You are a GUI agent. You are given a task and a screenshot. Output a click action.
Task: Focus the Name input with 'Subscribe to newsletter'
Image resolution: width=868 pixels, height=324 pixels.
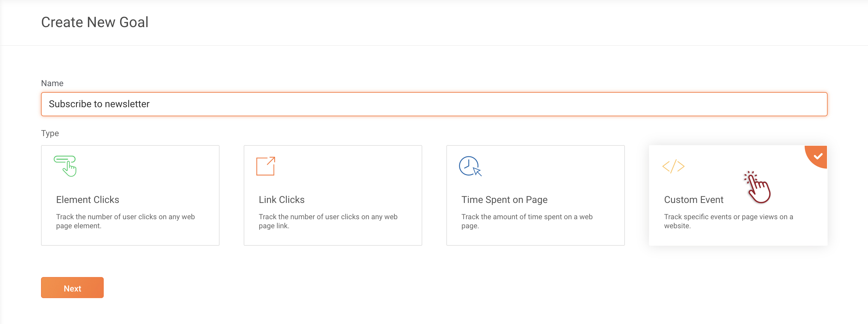pos(434,104)
